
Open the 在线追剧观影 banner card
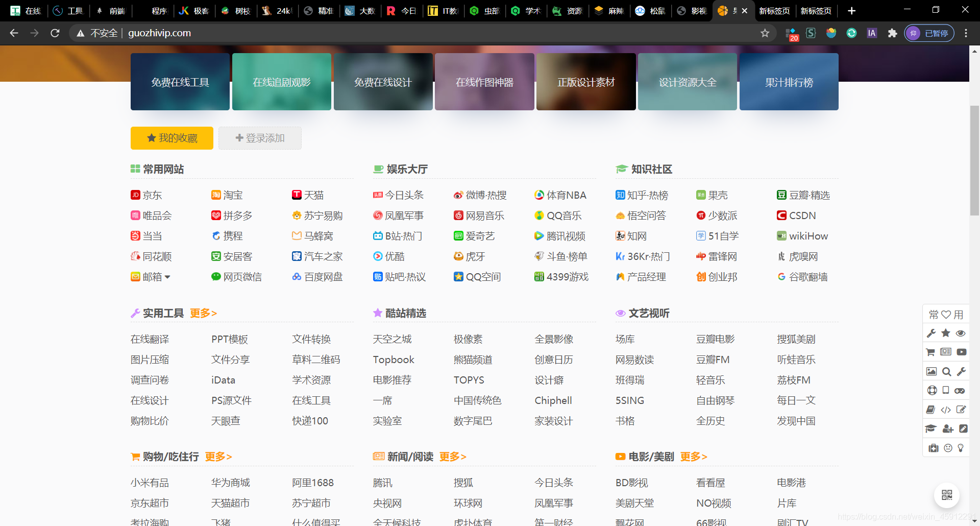pos(282,82)
